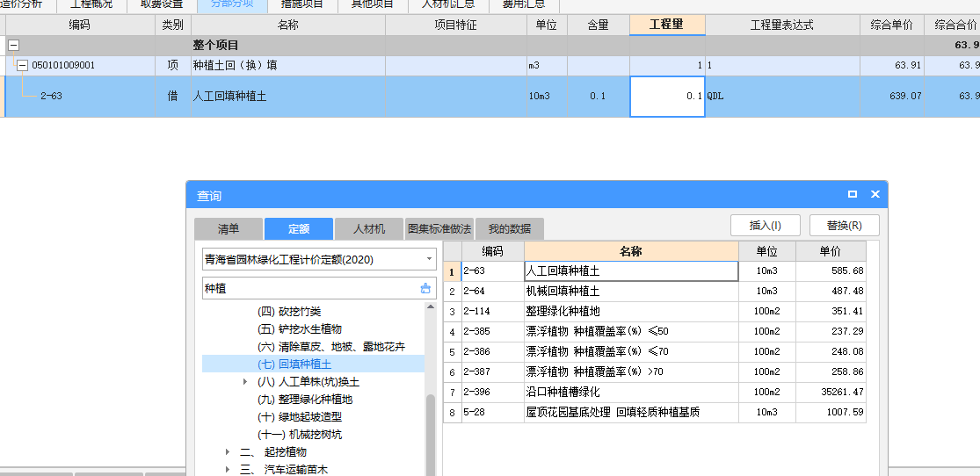This screenshot has width=980, height=476.
Task: Click code cell 5-28
Action: pyautogui.click(x=492, y=412)
